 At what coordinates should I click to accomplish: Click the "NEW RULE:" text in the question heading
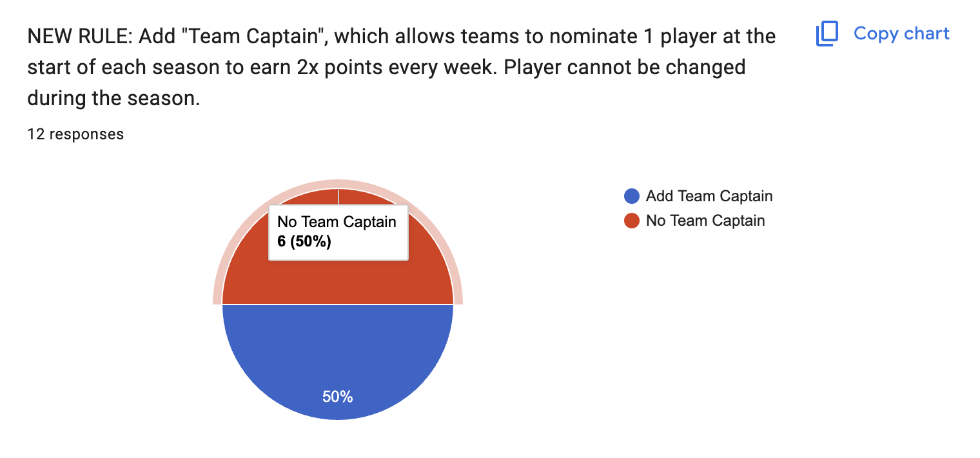click(80, 36)
